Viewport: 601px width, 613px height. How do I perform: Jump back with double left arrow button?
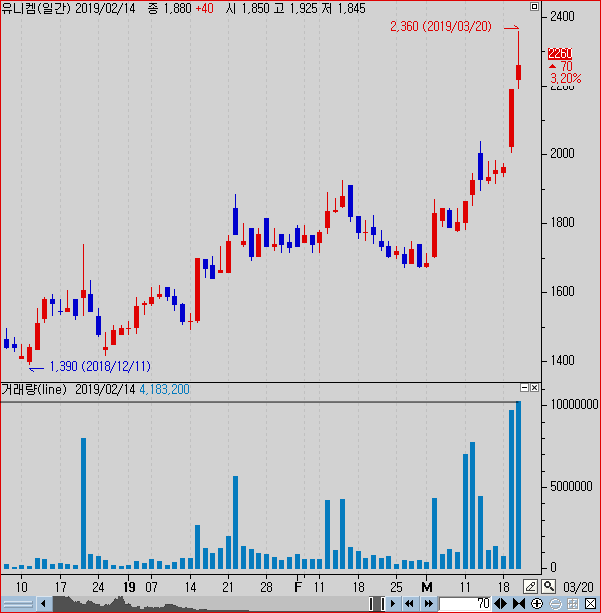tap(409, 604)
